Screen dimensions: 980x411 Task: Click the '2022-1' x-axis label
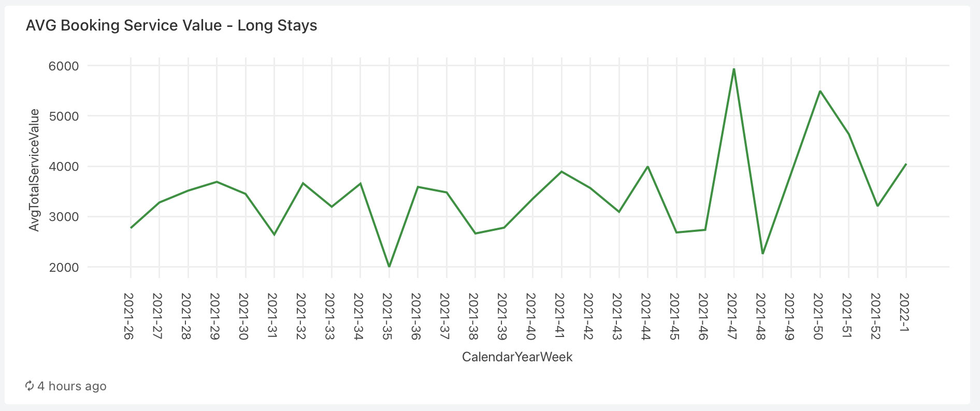click(904, 313)
